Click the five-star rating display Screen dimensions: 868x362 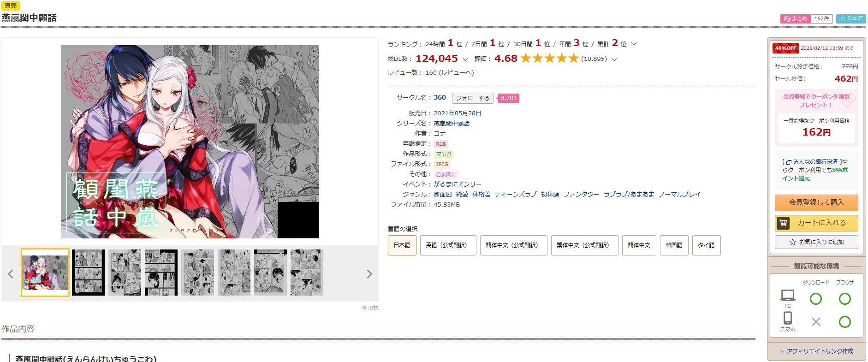pyautogui.click(x=549, y=59)
